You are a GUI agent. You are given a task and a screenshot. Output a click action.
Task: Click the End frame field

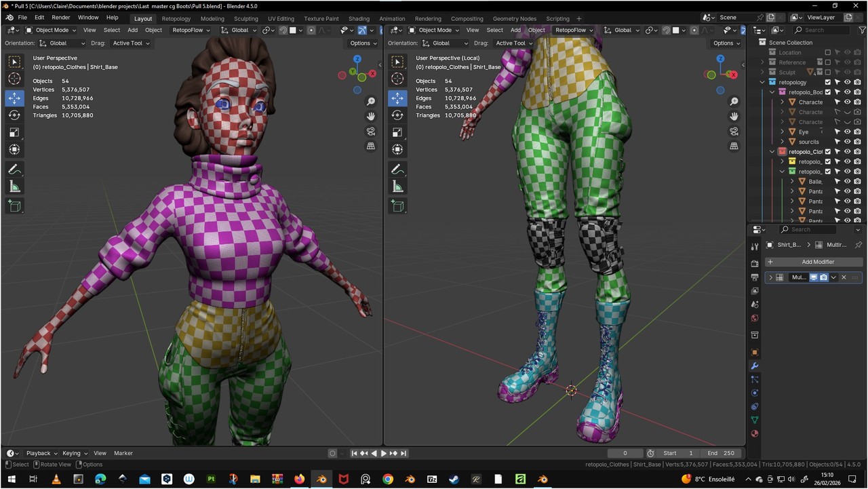pos(722,453)
